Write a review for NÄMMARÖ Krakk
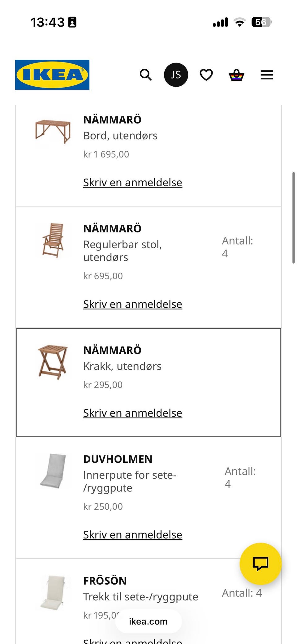The width and height of the screenshot is (297, 644). 132,413
